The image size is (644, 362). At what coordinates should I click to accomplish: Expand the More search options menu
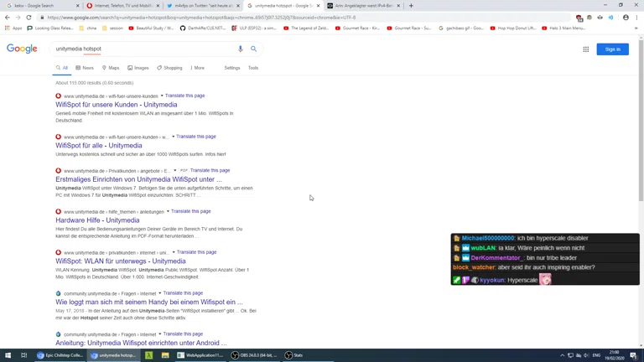click(198, 68)
